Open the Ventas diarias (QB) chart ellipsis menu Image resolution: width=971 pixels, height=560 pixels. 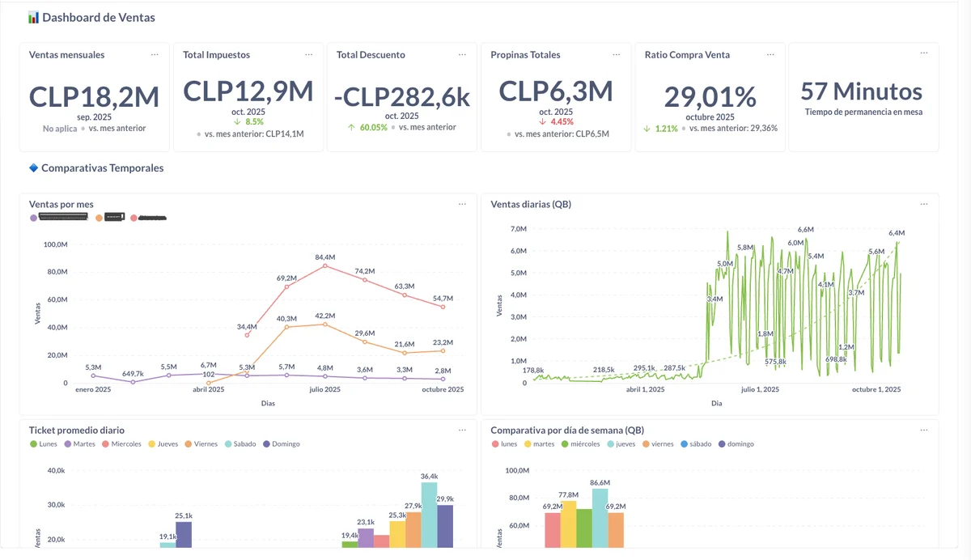click(x=923, y=204)
